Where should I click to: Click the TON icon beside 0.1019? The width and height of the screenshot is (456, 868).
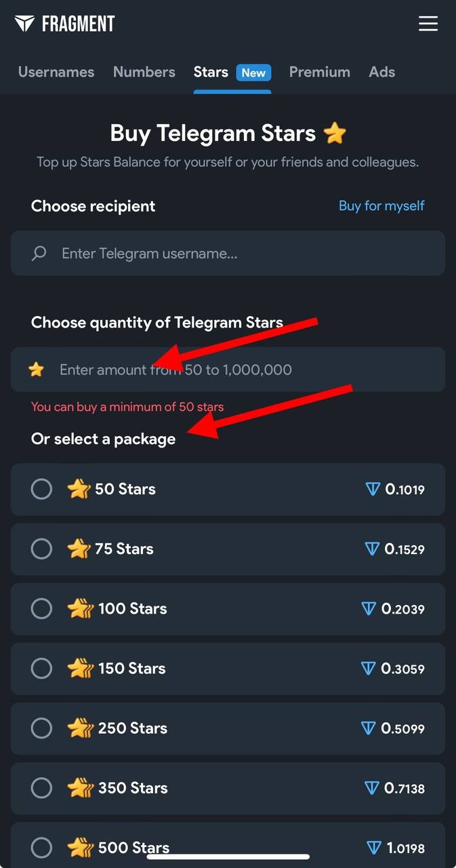tap(373, 489)
